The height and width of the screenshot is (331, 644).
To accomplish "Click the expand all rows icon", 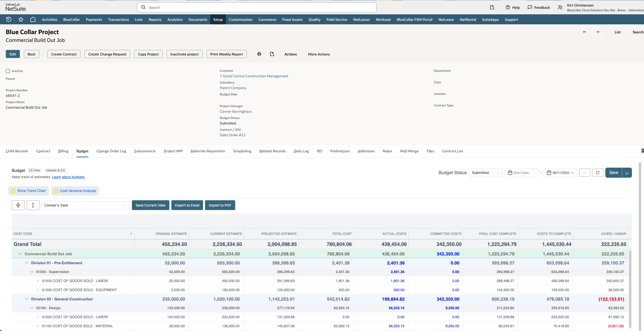I will click(x=33, y=205).
